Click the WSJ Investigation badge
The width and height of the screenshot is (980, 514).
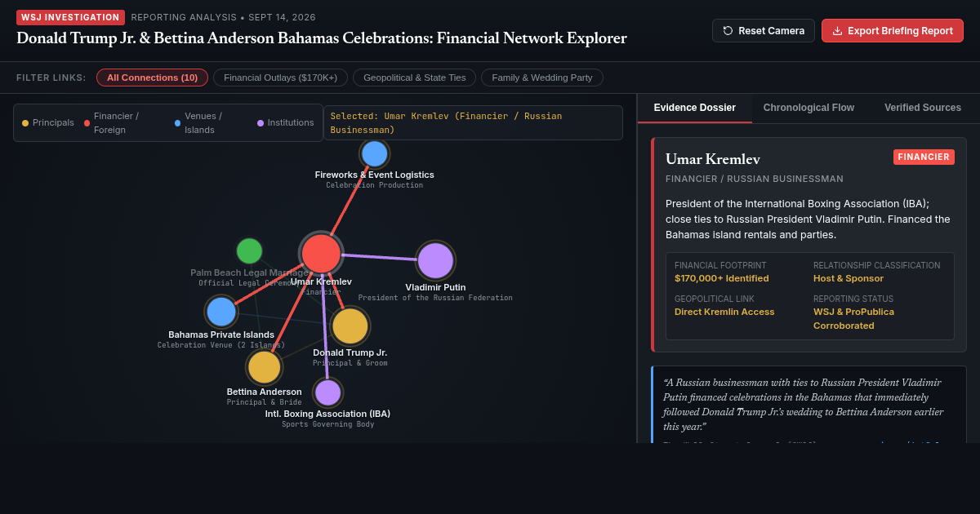[x=70, y=17]
